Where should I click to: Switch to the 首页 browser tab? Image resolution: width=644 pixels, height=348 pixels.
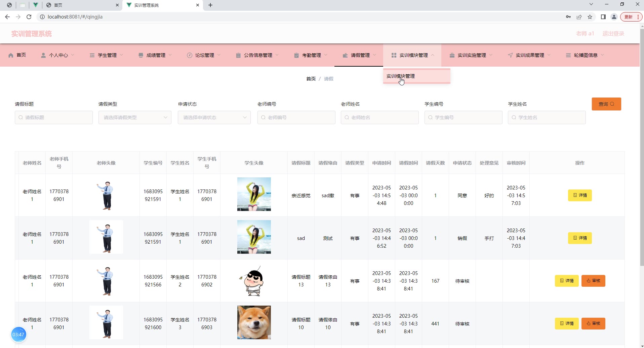tap(81, 5)
